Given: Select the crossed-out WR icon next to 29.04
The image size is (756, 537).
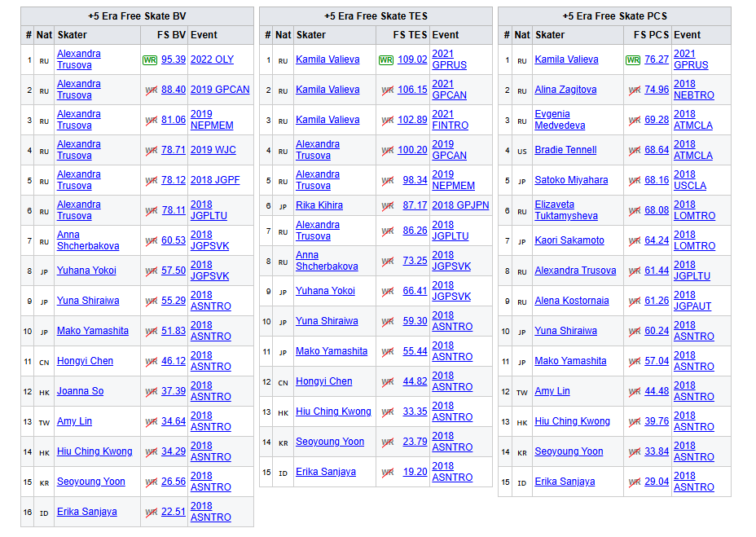Looking at the screenshot, I should 634,482.
